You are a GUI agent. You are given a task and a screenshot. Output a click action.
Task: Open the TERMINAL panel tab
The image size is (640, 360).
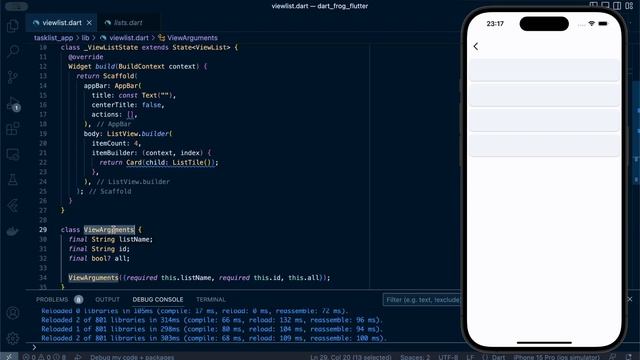click(211, 300)
